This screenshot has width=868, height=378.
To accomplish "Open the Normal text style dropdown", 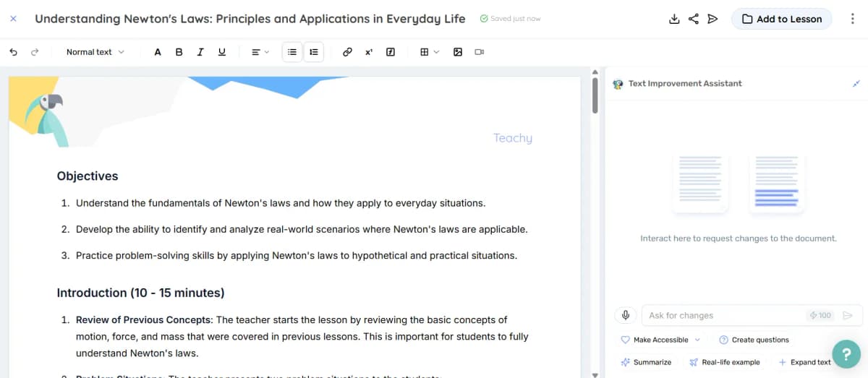I will click(x=95, y=52).
